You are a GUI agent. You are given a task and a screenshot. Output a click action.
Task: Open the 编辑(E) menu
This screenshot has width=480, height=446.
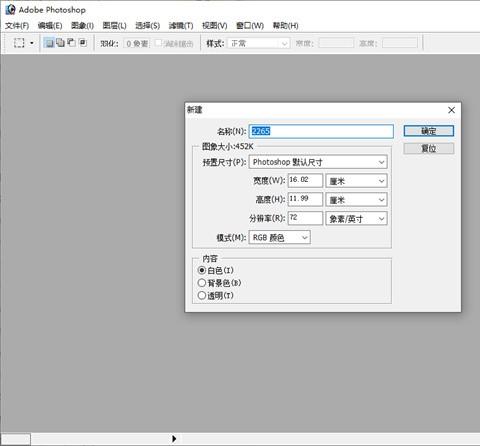[50, 26]
